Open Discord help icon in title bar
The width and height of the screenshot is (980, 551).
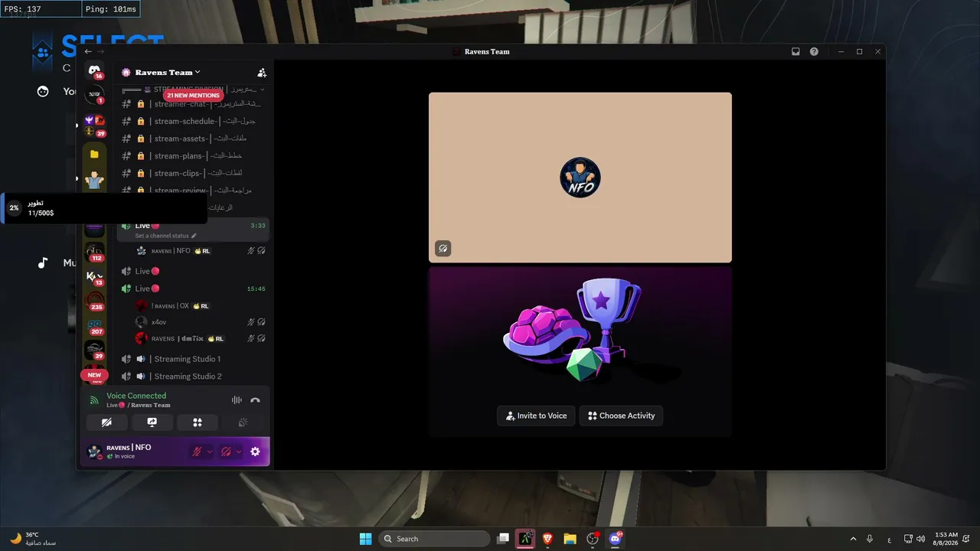814,51
